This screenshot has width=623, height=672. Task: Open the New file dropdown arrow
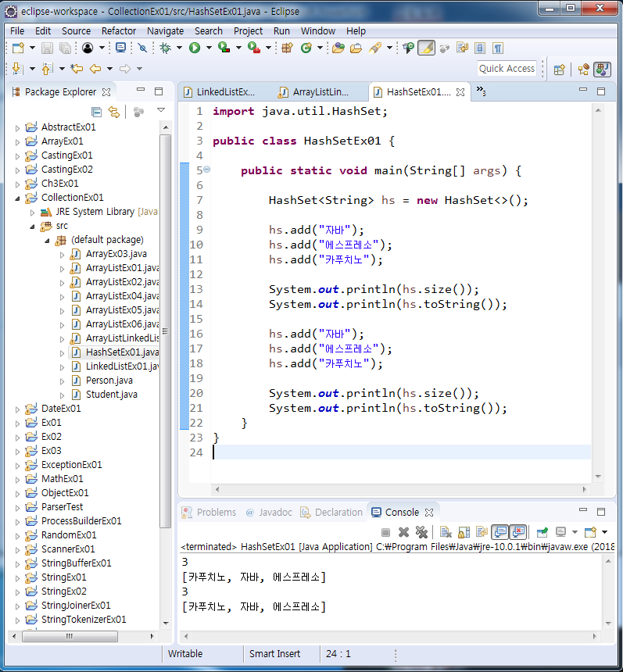tap(32, 48)
